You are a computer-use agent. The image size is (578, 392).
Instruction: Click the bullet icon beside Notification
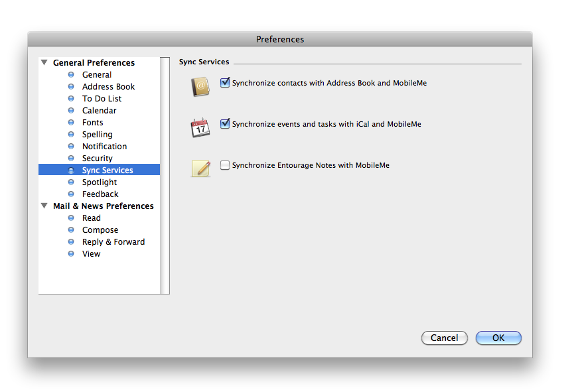(71, 147)
